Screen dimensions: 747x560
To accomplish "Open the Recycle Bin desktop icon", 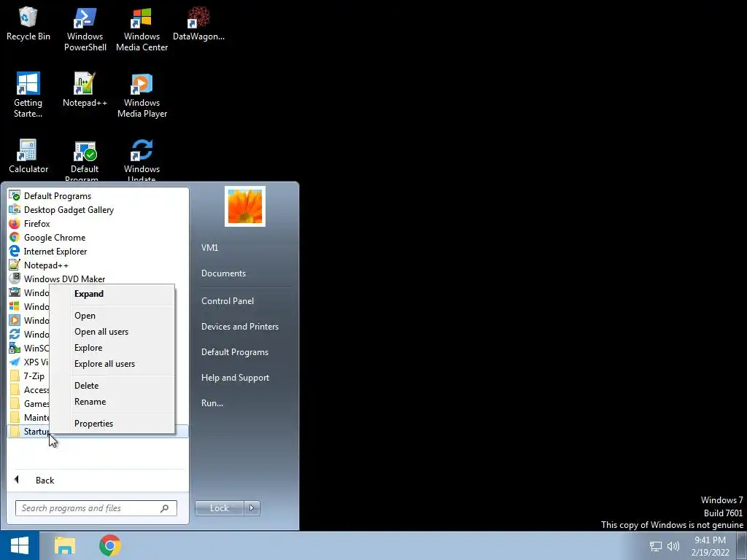I will [28, 24].
